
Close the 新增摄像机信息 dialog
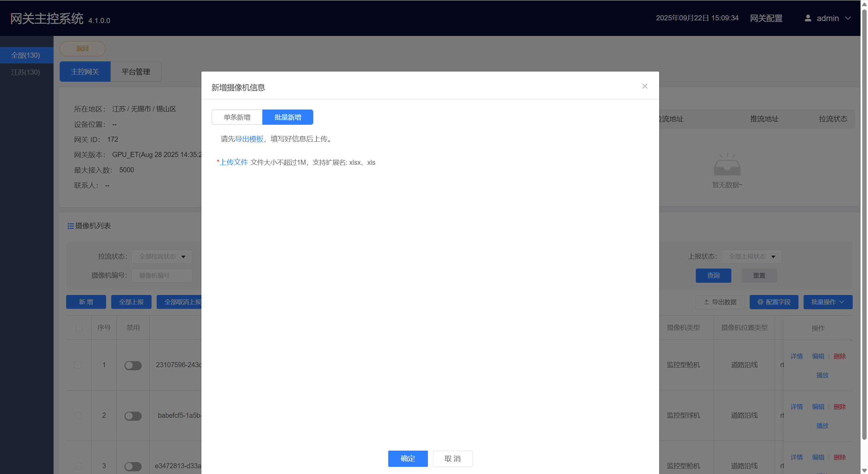pyautogui.click(x=645, y=86)
